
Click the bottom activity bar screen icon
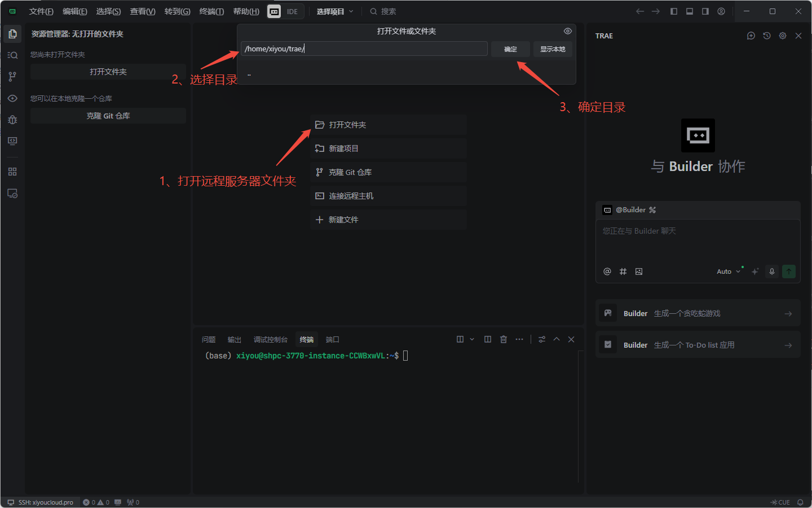(x=12, y=194)
